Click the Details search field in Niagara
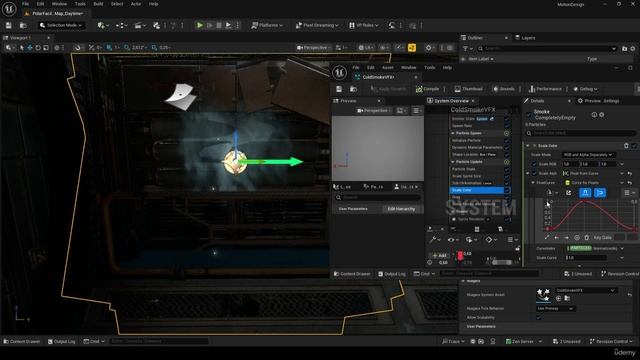 [581, 133]
